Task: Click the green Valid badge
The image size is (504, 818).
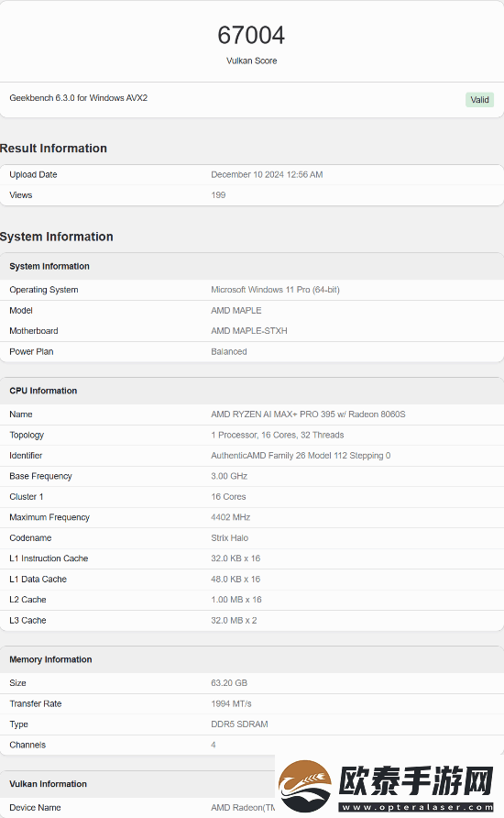Action: [479, 100]
